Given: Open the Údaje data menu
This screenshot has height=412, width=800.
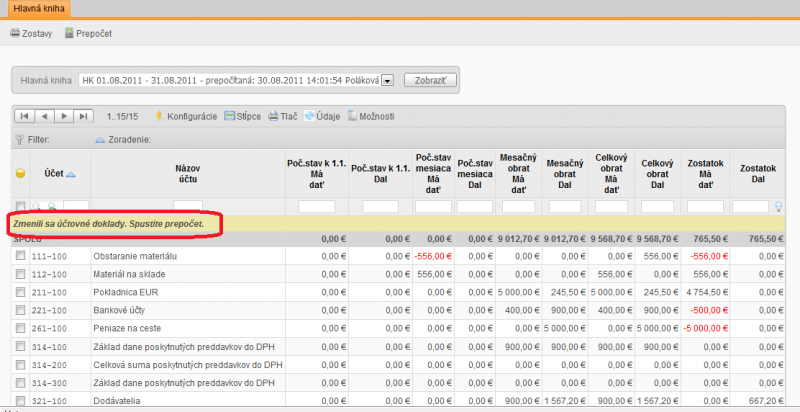Looking at the screenshot, I should (322, 116).
